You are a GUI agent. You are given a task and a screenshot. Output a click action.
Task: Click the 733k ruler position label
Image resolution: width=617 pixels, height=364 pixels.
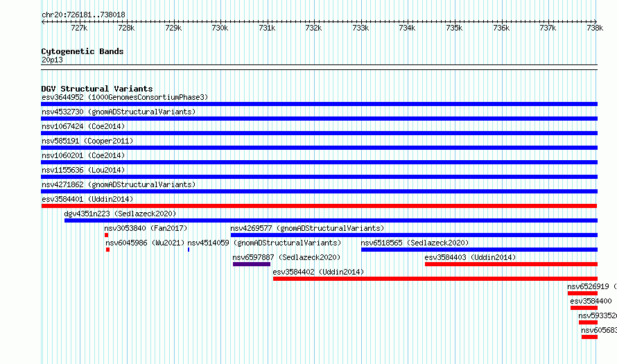tap(360, 28)
